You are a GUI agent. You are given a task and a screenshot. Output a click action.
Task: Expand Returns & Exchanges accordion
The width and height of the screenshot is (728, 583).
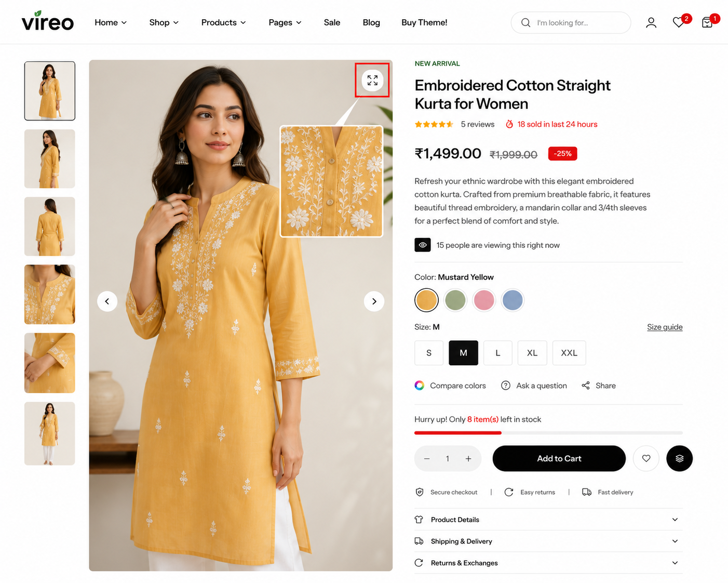[548, 563]
